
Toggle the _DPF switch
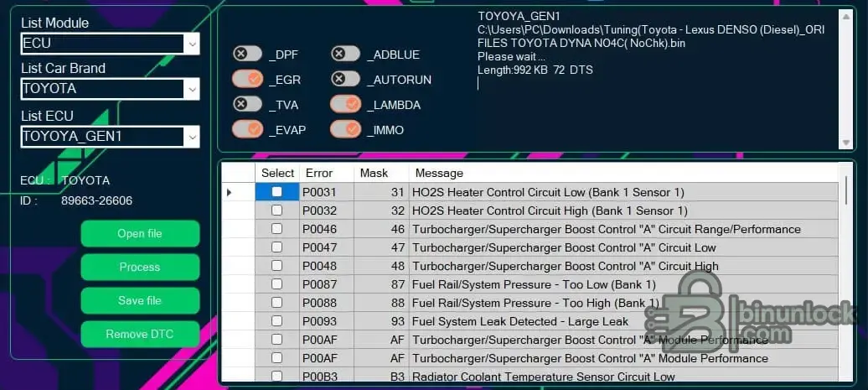[247, 55]
